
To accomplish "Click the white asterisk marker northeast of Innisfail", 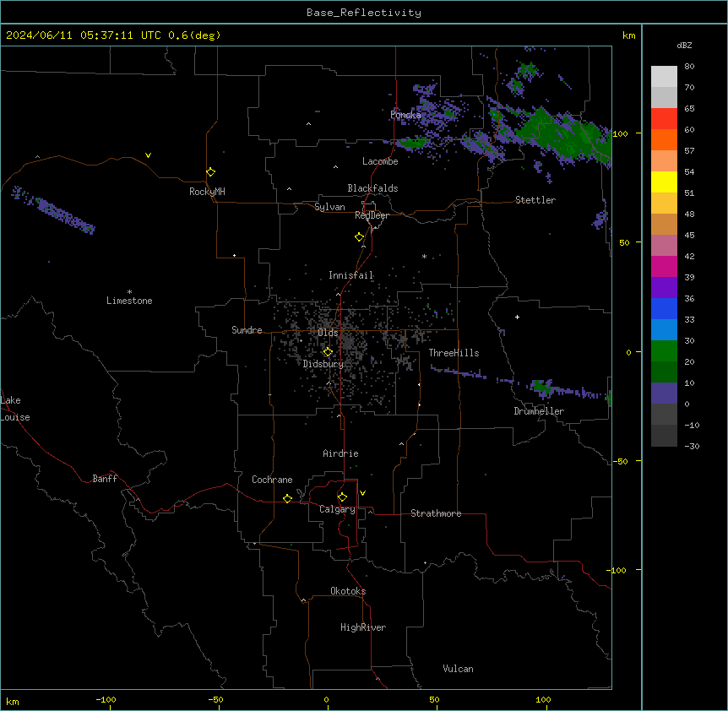I will 424,256.
